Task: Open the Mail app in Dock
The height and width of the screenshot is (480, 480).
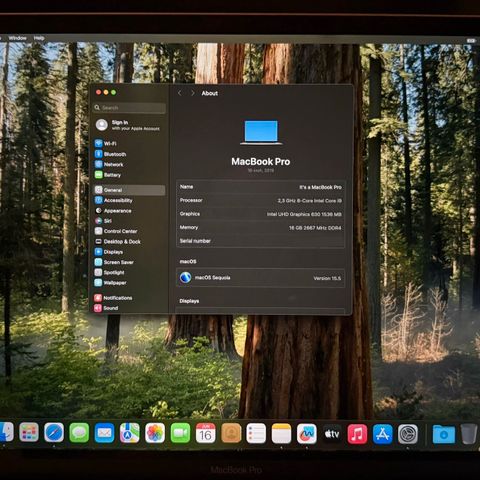Action: click(x=104, y=433)
